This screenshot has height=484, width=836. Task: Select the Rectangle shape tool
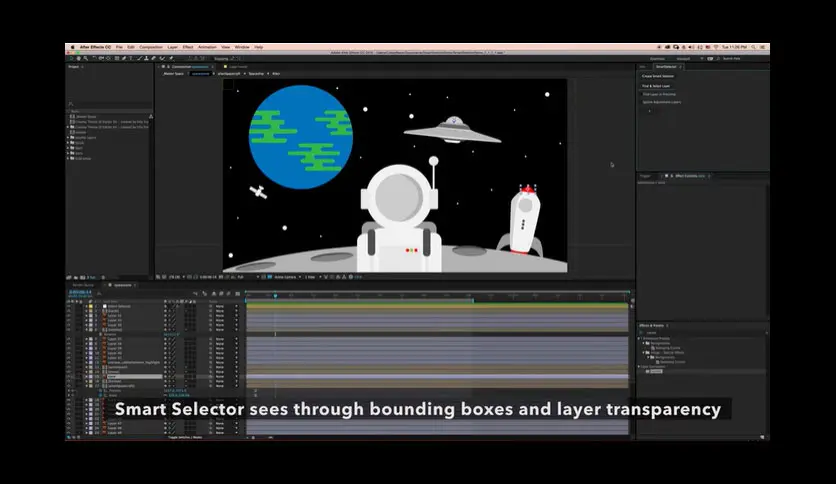[x=117, y=59]
